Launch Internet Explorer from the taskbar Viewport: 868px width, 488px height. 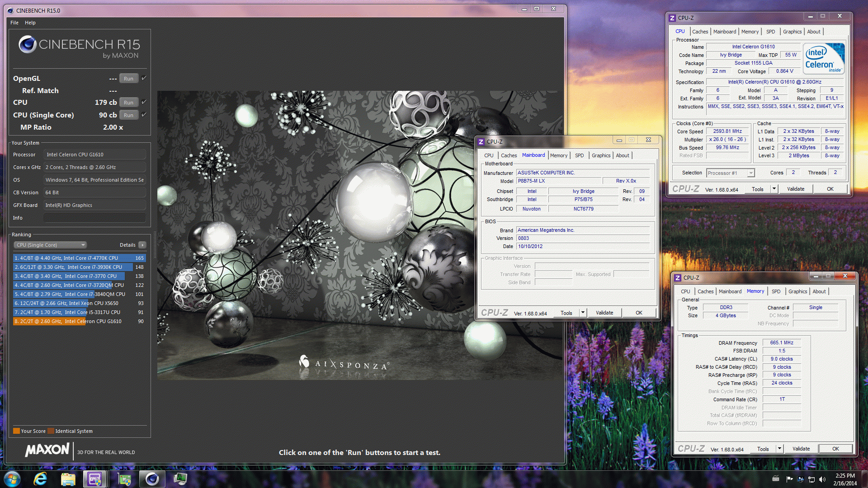pos(40,479)
